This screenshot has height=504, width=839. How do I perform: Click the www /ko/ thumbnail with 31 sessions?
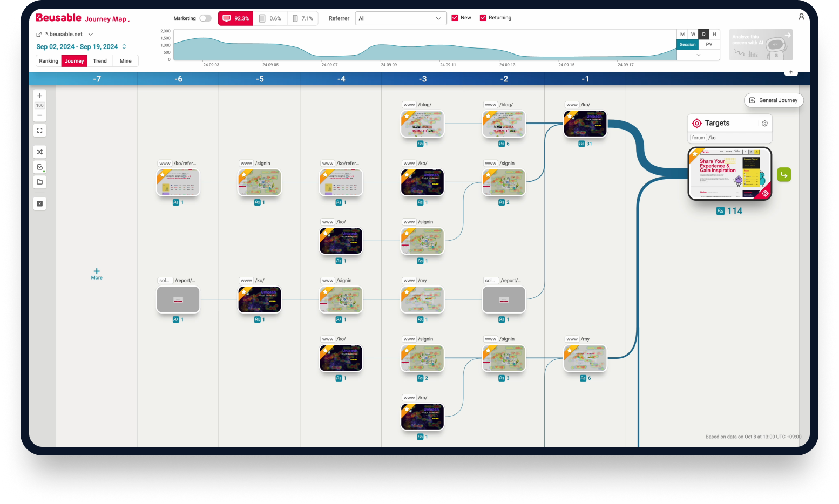pyautogui.click(x=585, y=124)
